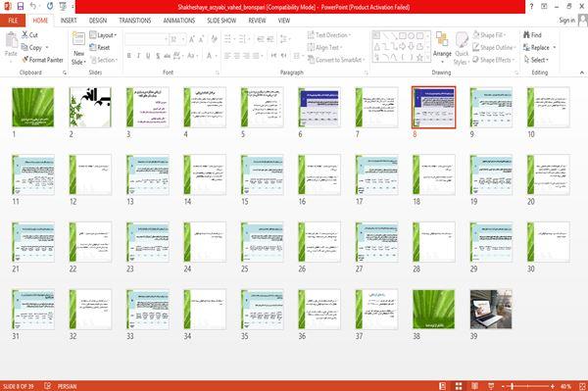Cut the selection with the scissors icon
The image size is (588, 391).
click(x=25, y=35)
